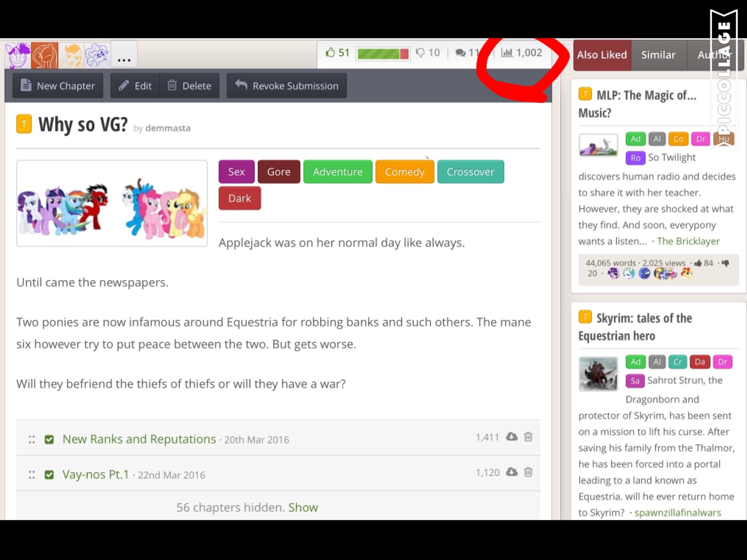Click the Pinkie Pie character icon
The height and width of the screenshot is (560, 747).
click(97, 55)
